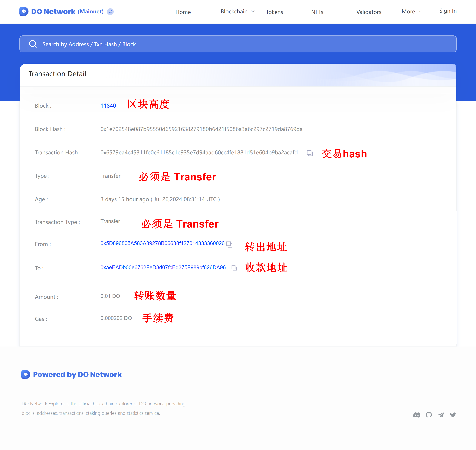Focus the Search by Address input field
The width and height of the screenshot is (476, 450).
(x=238, y=44)
